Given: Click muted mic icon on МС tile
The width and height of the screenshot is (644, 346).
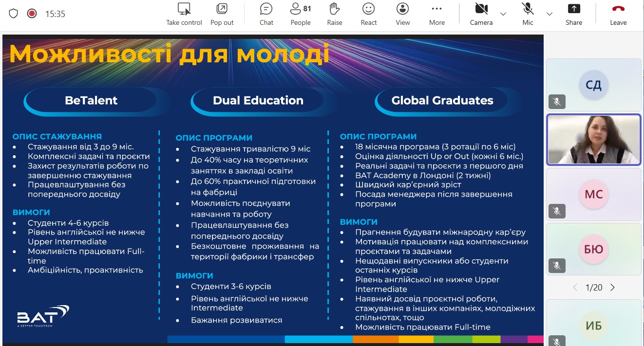Looking at the screenshot, I should (557, 211).
